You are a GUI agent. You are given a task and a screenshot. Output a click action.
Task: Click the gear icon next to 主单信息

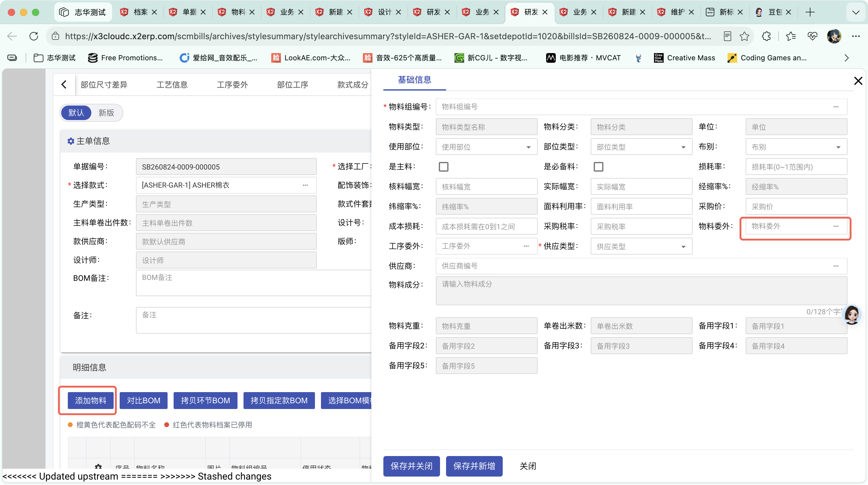click(x=71, y=141)
